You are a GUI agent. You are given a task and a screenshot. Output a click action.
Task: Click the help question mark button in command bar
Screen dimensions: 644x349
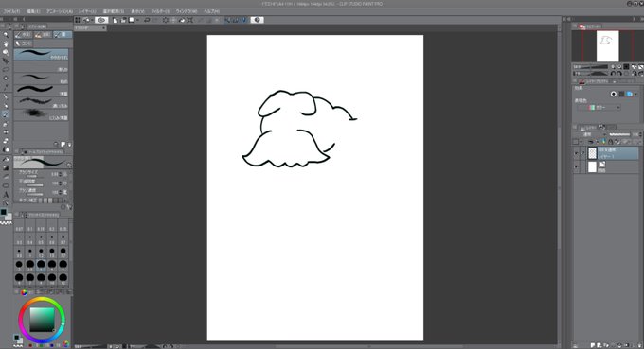coord(257,20)
